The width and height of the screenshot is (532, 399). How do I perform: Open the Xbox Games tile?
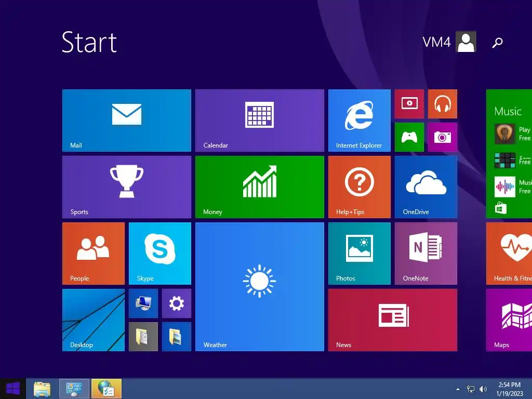click(409, 137)
